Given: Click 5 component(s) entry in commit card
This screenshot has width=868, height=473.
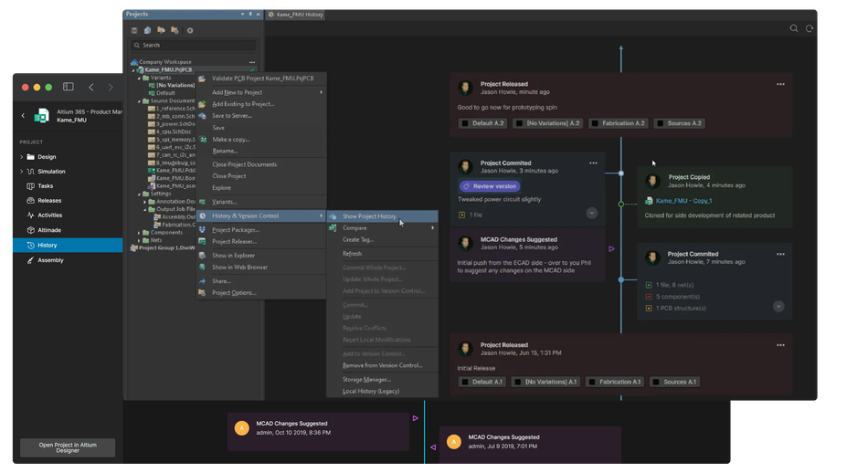Looking at the screenshot, I should point(672,297).
